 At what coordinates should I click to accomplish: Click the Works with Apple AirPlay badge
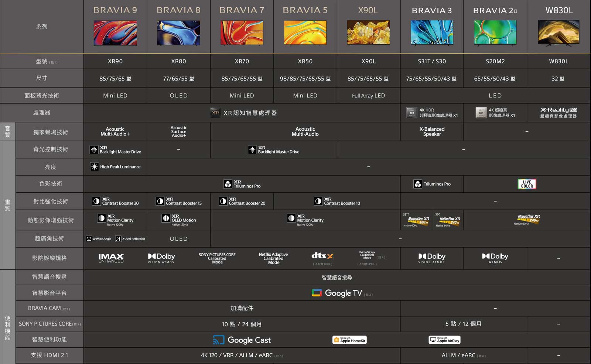pos(445,340)
